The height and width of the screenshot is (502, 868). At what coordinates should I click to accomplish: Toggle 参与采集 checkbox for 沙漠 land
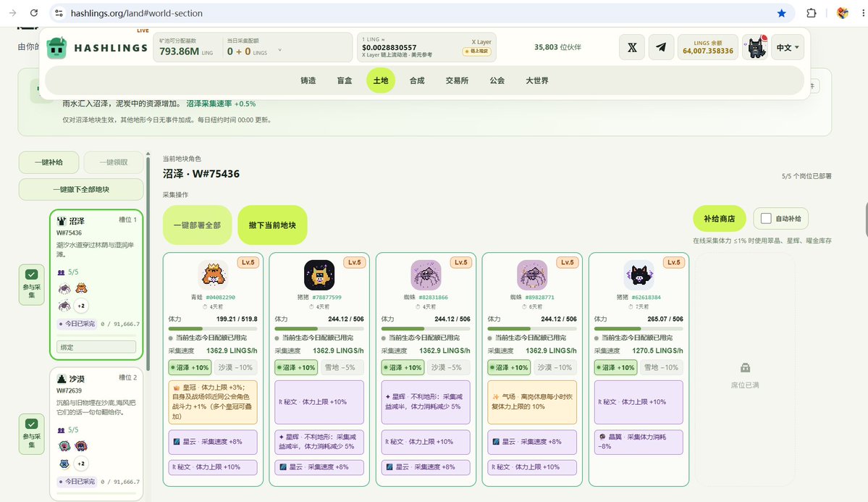32,424
